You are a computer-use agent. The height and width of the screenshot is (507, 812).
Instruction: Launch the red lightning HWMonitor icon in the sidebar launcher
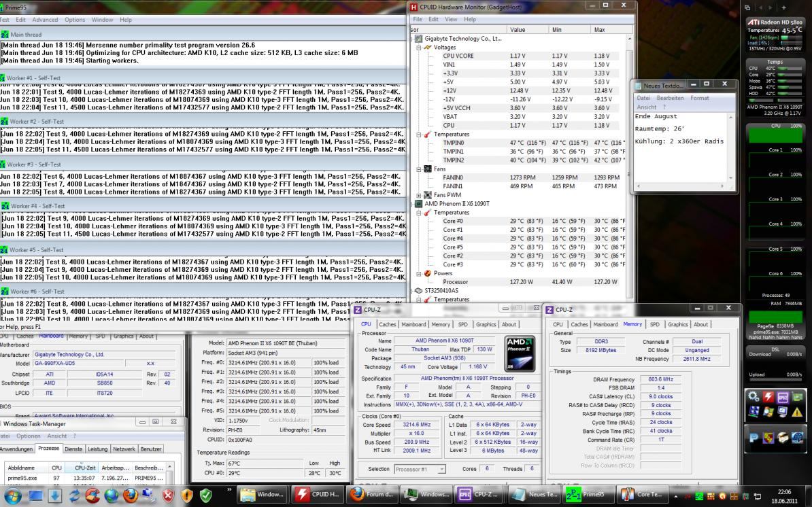click(x=768, y=397)
